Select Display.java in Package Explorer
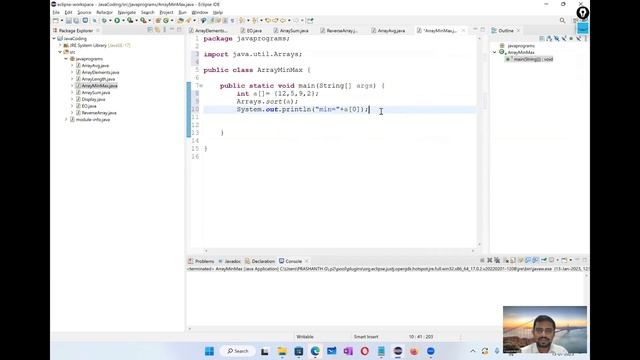Image resolution: width=640 pixels, height=360 pixels. (91, 99)
